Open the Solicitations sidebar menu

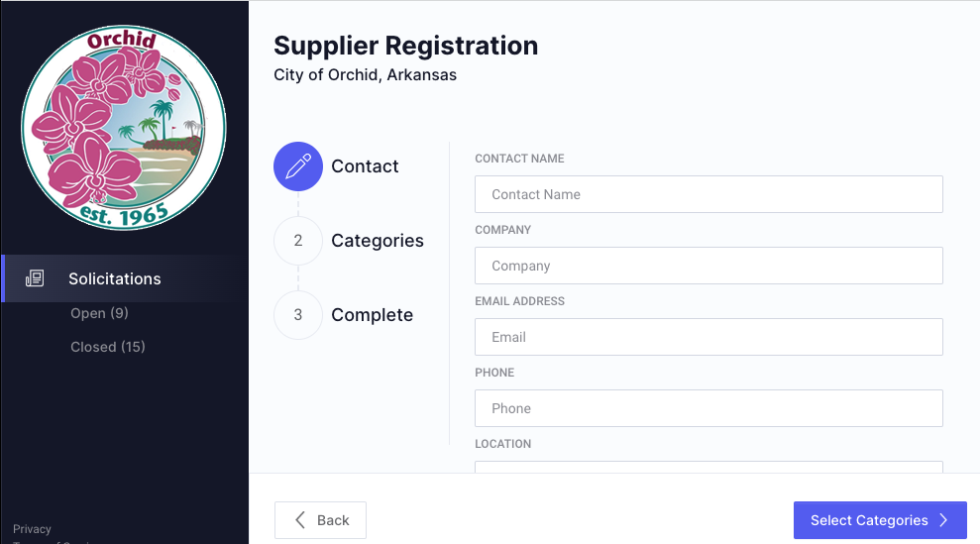tap(114, 278)
